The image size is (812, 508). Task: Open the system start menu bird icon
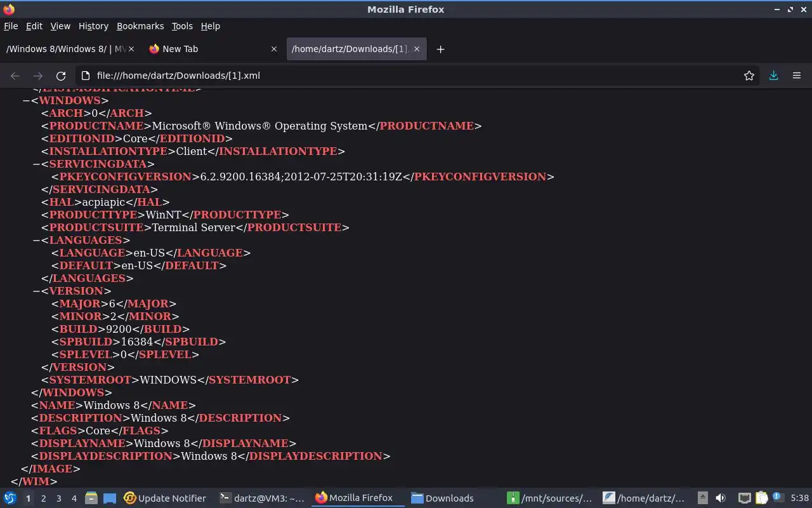pos(10,498)
